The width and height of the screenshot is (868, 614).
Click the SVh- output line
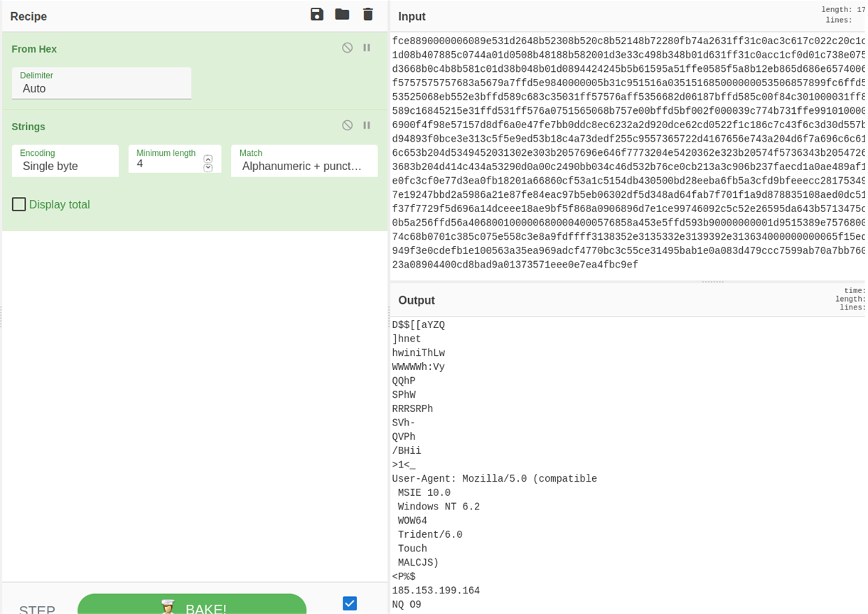[404, 423]
